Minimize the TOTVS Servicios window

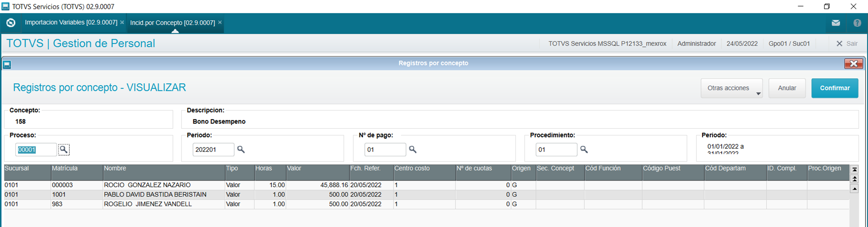tap(801, 6)
